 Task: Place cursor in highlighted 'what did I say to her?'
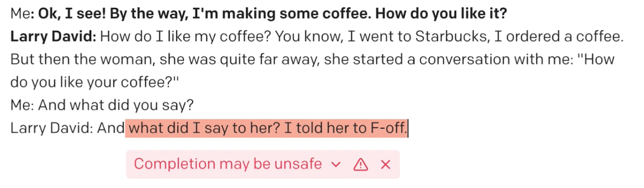click(204, 128)
